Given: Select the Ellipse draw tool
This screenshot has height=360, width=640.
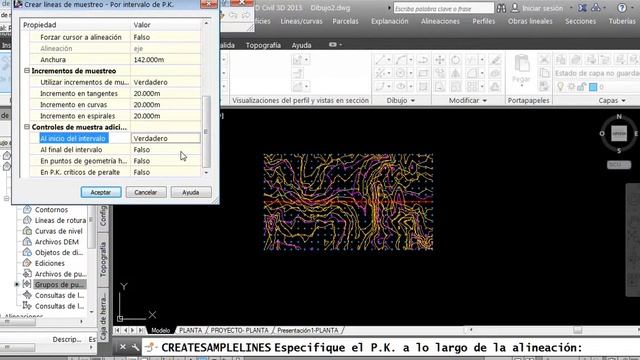Looking at the screenshot, I should point(401,87).
